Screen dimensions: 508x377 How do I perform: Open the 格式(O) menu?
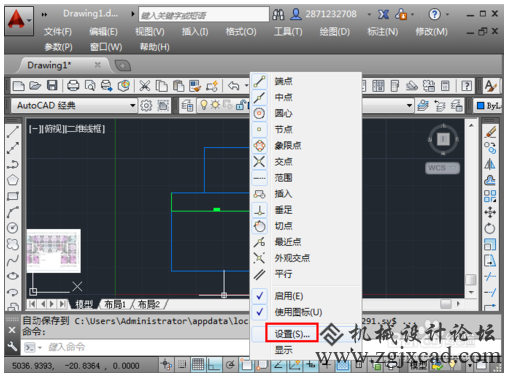pos(241,32)
